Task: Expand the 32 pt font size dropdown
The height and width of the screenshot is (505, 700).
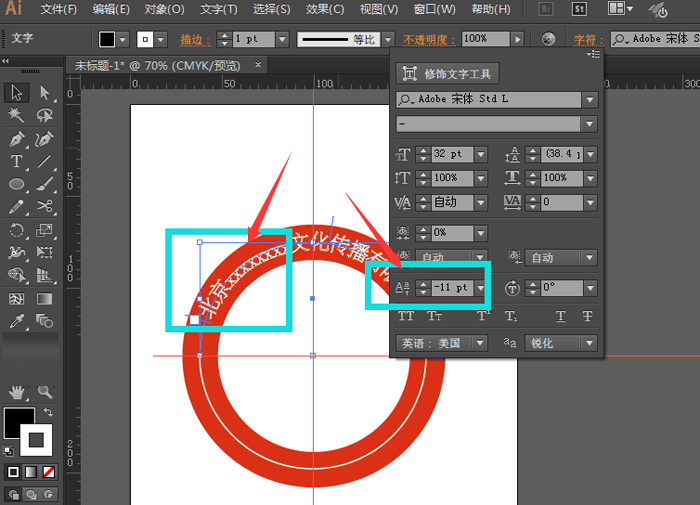Action: [481, 154]
